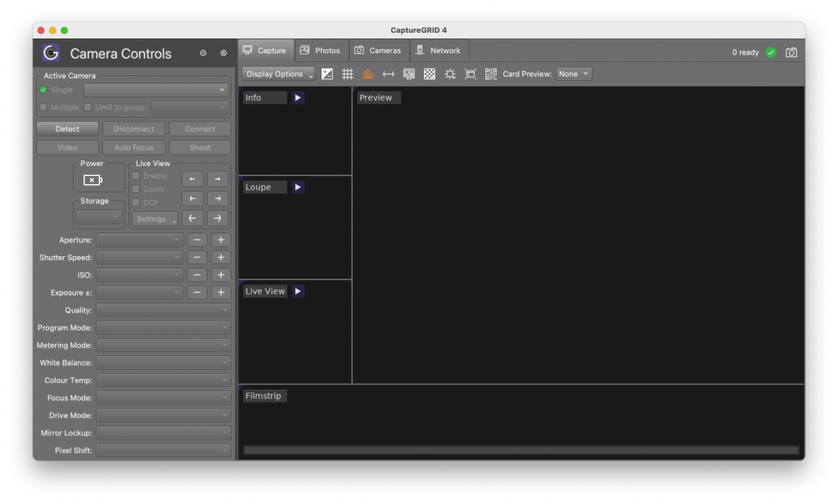Increase ISO with plus button
The height and width of the screenshot is (504, 838).
tap(221, 275)
